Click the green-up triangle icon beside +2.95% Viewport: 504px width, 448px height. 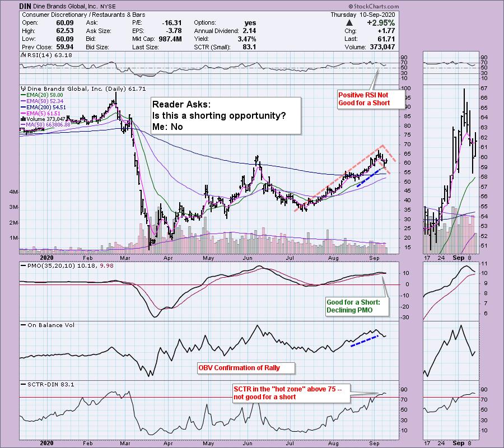point(349,23)
